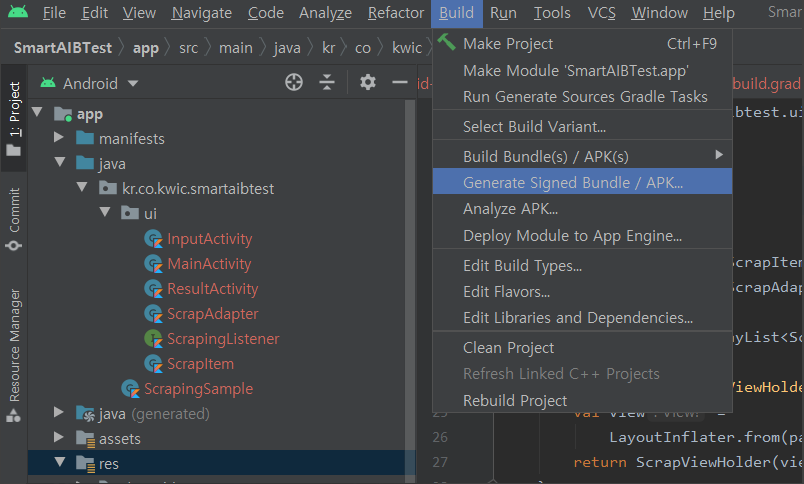Open Select Build Variant menu item
This screenshot has width=804, height=484.
pos(582,126)
